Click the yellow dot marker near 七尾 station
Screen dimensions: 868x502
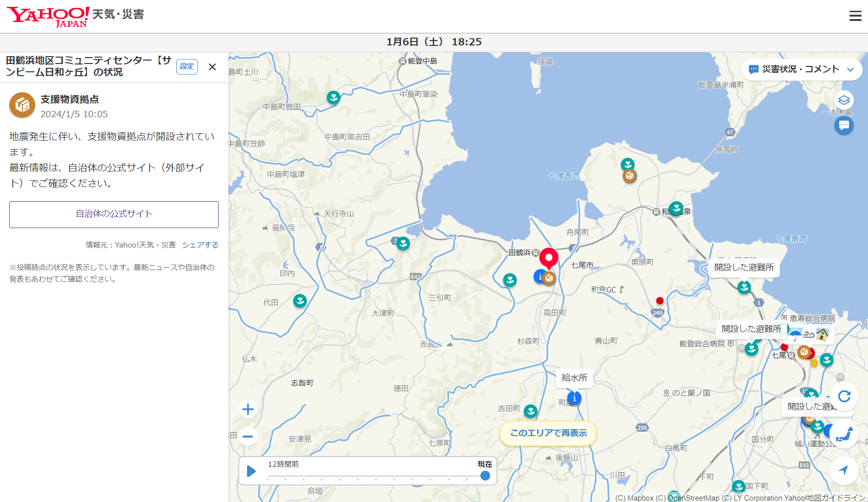pyautogui.click(x=814, y=363)
